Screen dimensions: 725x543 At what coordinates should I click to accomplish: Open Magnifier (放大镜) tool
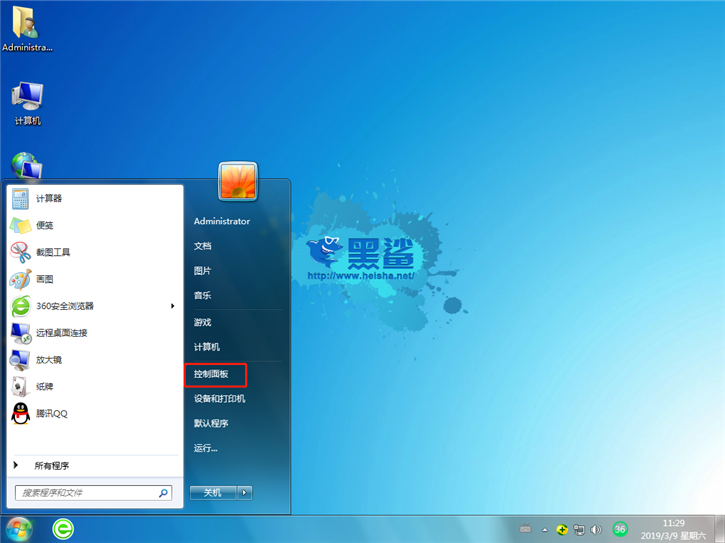[49, 359]
